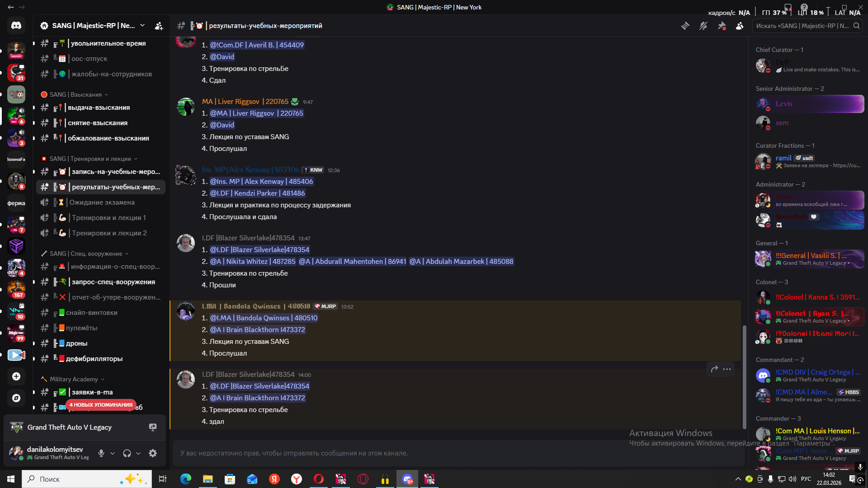Open more options dots on hovered message
The image size is (868, 488).
coord(727,369)
